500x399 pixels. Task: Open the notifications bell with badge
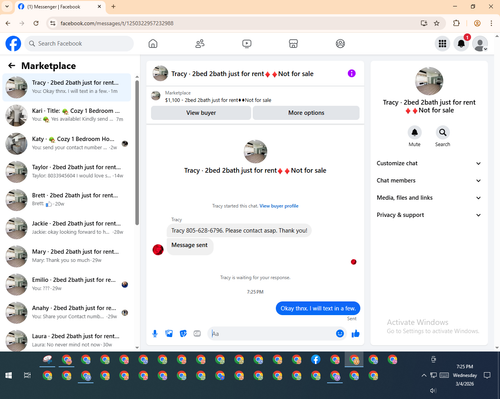[461, 44]
